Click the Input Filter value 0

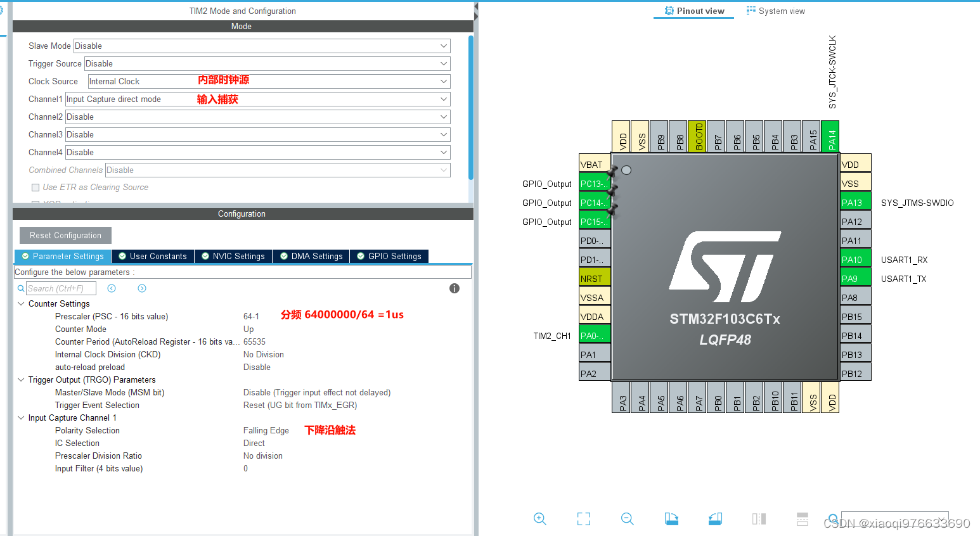pyautogui.click(x=246, y=468)
